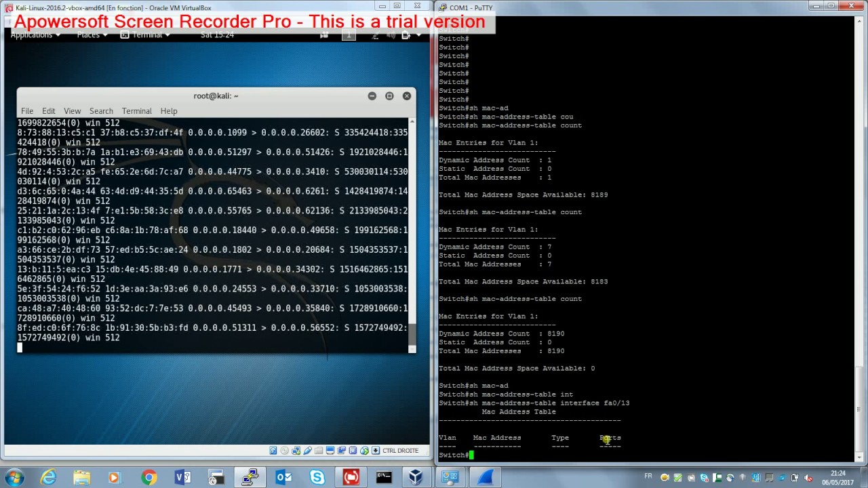Viewport: 868px width, 488px height.
Task: Open Search menu in Kali terminal
Action: 101,110
